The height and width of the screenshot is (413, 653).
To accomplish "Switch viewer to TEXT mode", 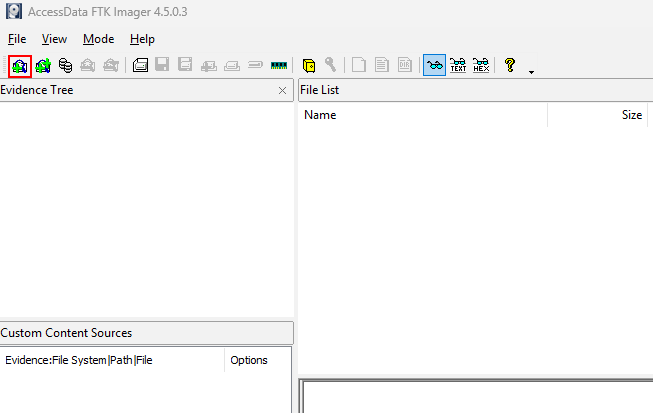I will click(x=458, y=65).
